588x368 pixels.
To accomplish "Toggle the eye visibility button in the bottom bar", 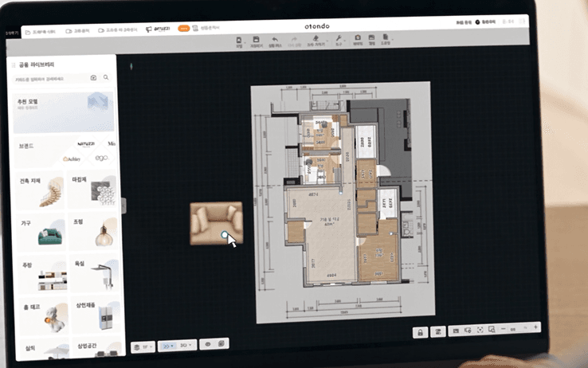I will click(x=208, y=344).
